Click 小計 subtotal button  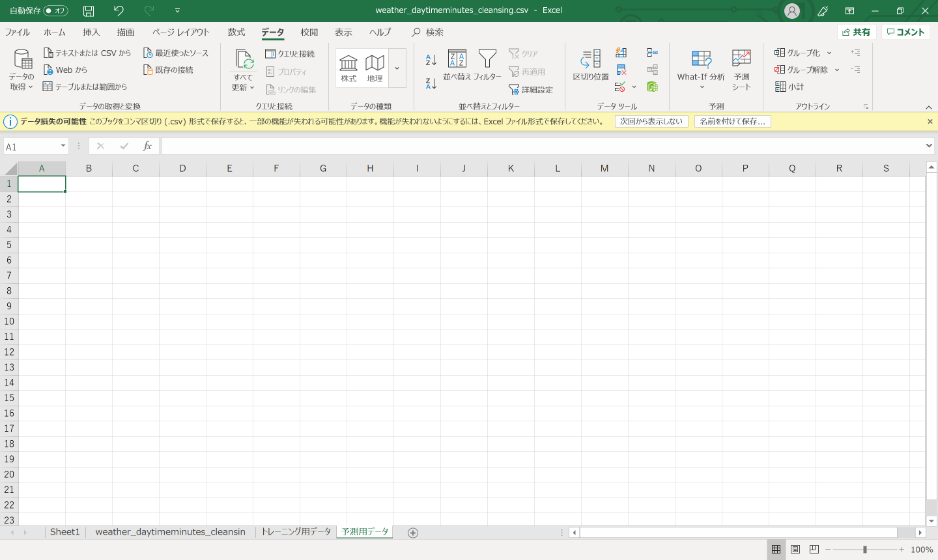point(789,87)
